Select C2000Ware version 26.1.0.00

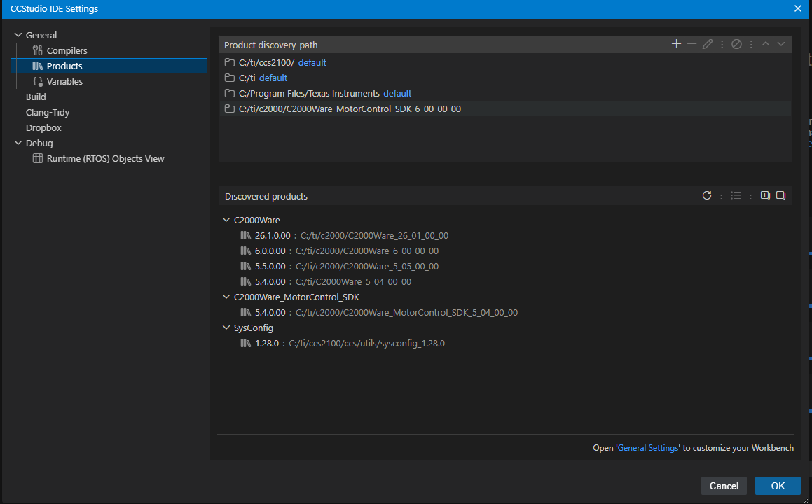tap(273, 235)
